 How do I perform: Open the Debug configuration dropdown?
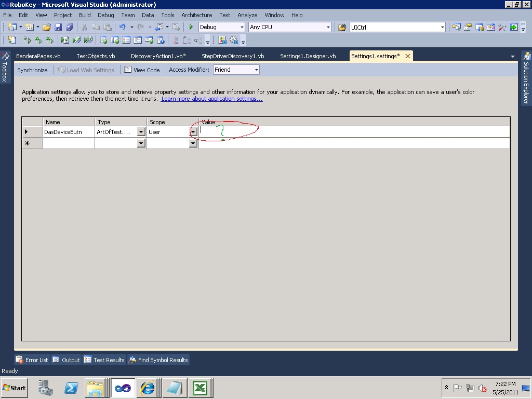point(242,27)
